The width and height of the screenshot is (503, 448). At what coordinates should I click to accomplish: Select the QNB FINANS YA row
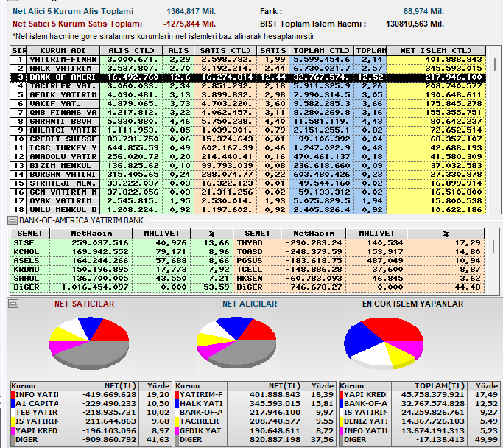click(x=247, y=113)
